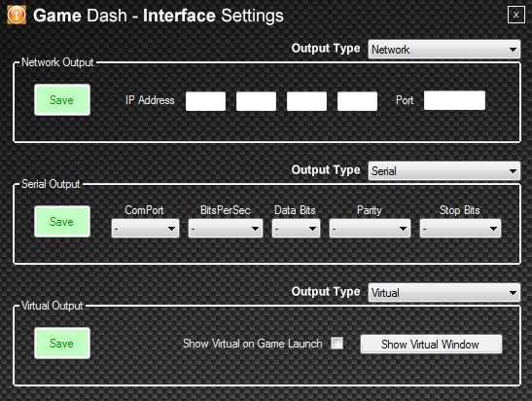The image size is (532, 401).
Task: Enable Show Virtual on Game Launch checkbox
Action: 337,343
